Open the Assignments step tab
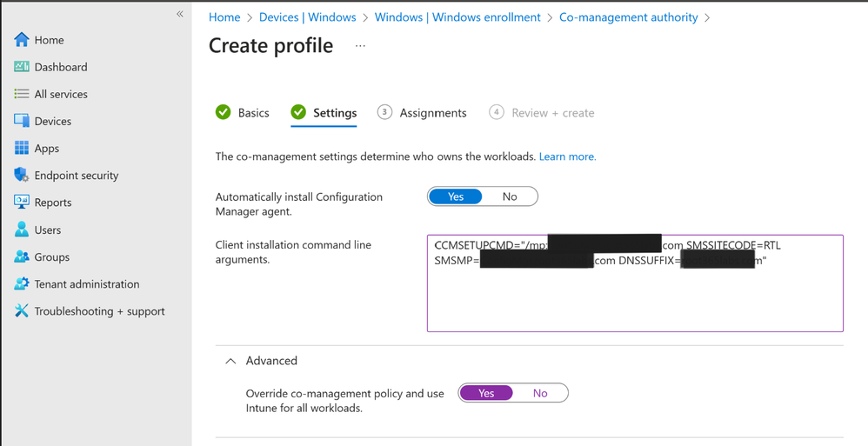 pyautogui.click(x=422, y=113)
